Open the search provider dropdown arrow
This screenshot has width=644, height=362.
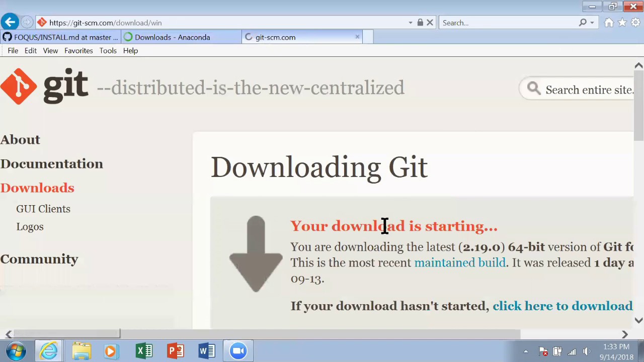click(x=592, y=23)
